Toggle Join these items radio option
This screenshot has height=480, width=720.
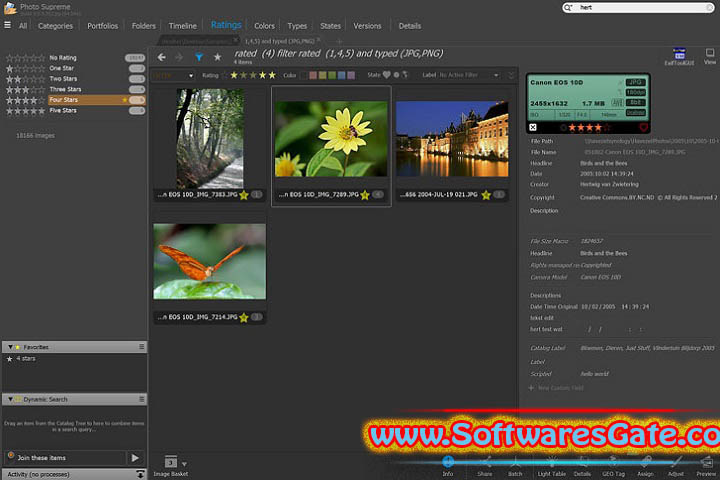point(11,455)
